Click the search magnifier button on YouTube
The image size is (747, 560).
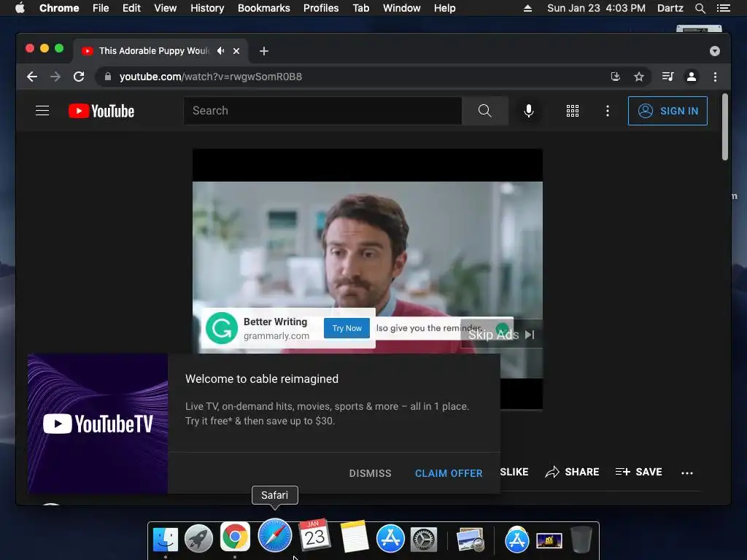tap(484, 111)
